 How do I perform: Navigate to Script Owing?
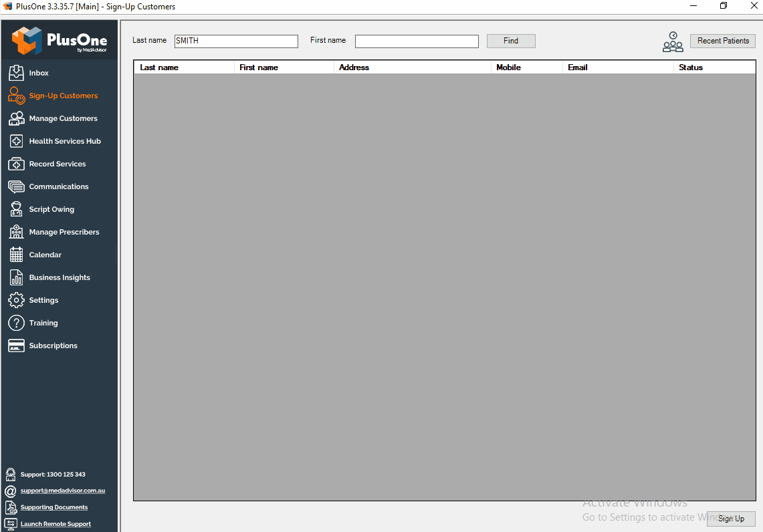[x=51, y=209]
